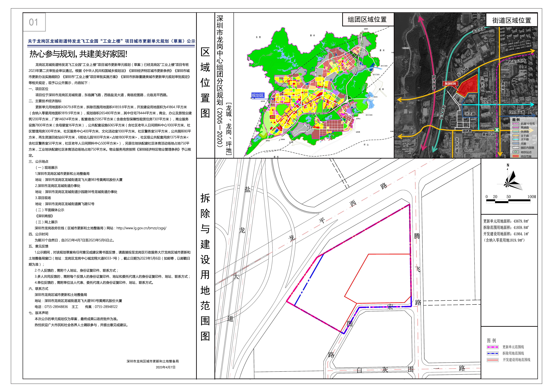Click the 黄阁路 label on satellite map
Viewport: 555px width, 392px height.
click(x=503, y=88)
